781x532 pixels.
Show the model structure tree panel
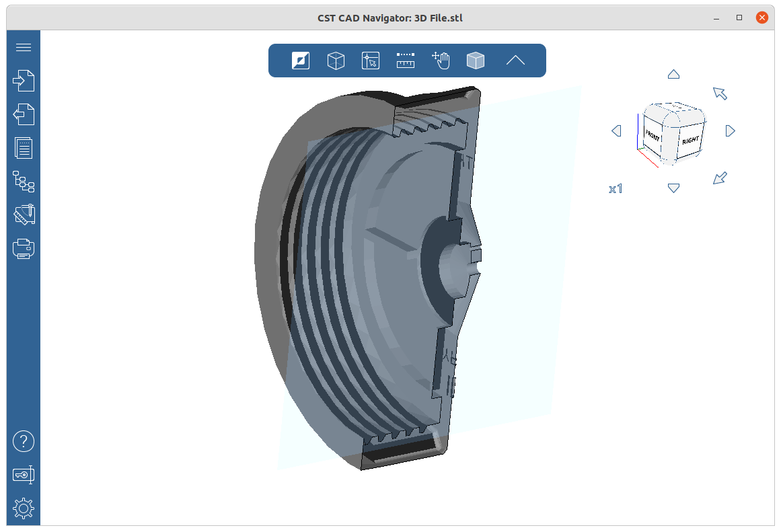tap(24, 182)
